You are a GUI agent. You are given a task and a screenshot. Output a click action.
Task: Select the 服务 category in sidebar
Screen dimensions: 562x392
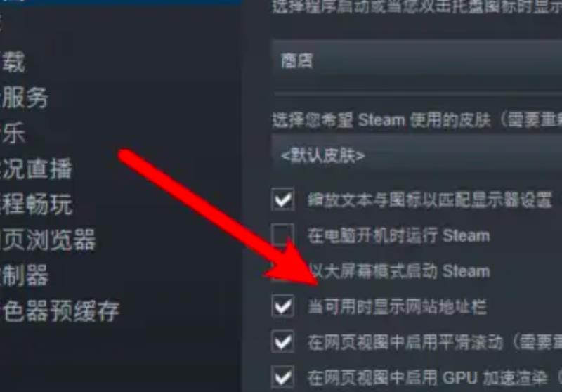click(x=24, y=98)
